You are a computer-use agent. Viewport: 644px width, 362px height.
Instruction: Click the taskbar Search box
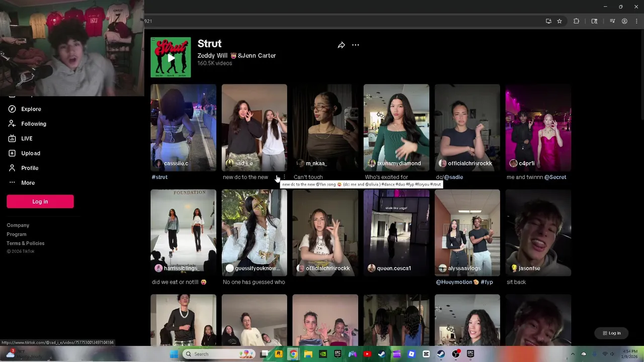pos(219,354)
